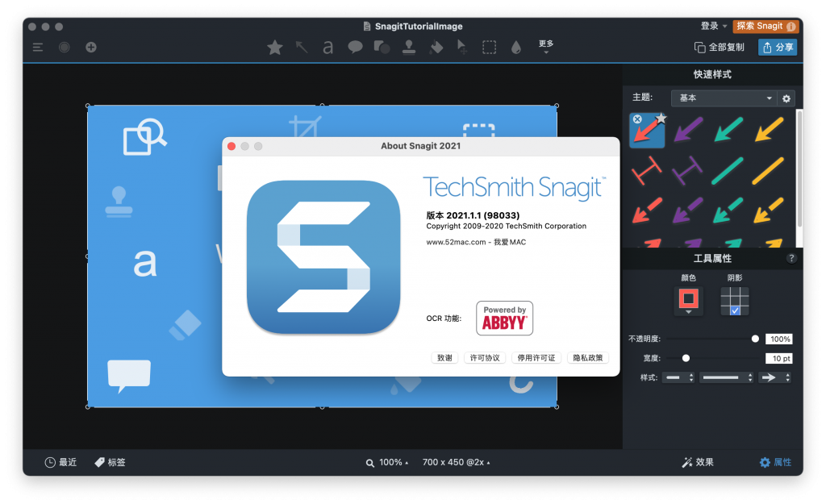
Task: Open the login dropdown
Action: [x=714, y=26]
